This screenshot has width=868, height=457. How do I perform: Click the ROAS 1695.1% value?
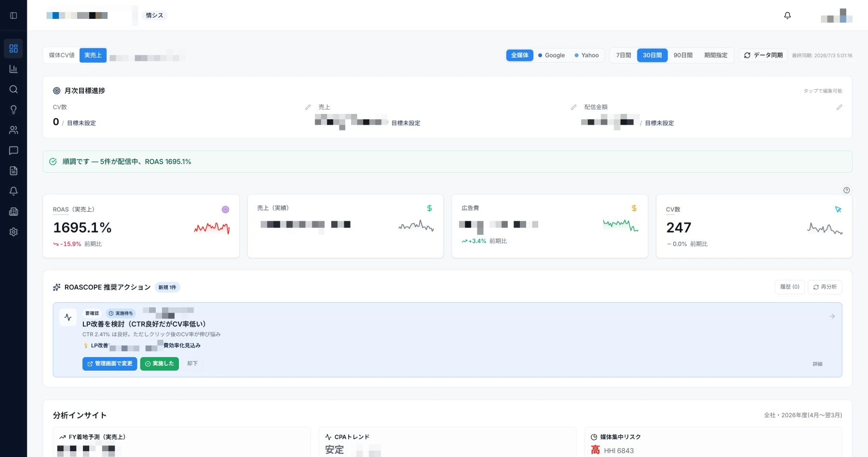pos(82,227)
